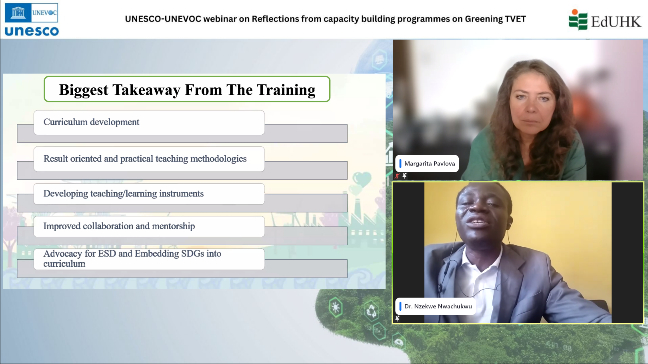
Task: Click the sun hexagon icon in background
Action: (x=336, y=307)
